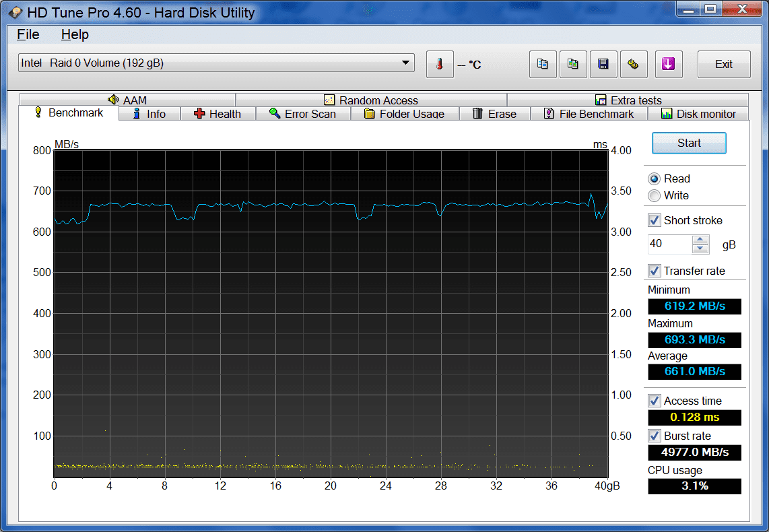Click the burst rate value 4977.0 MB/s
This screenshot has width=769, height=532.
coord(694,452)
